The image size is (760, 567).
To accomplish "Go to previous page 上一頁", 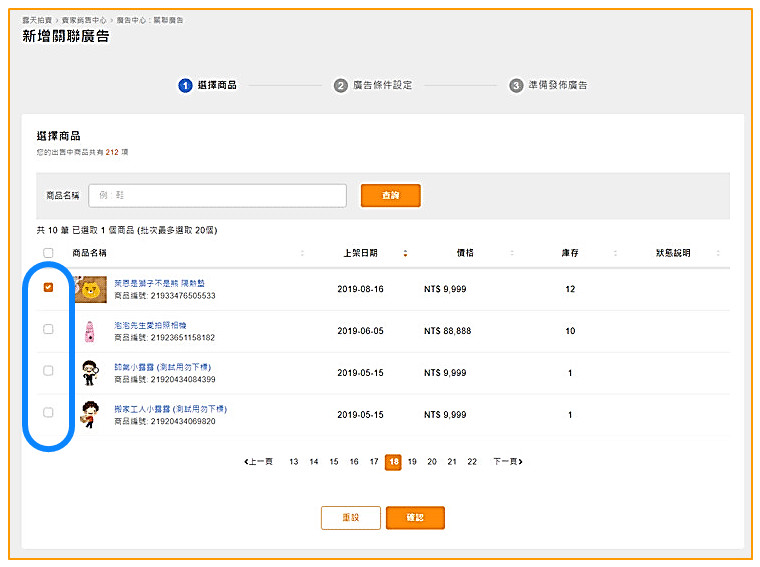I will 258,462.
